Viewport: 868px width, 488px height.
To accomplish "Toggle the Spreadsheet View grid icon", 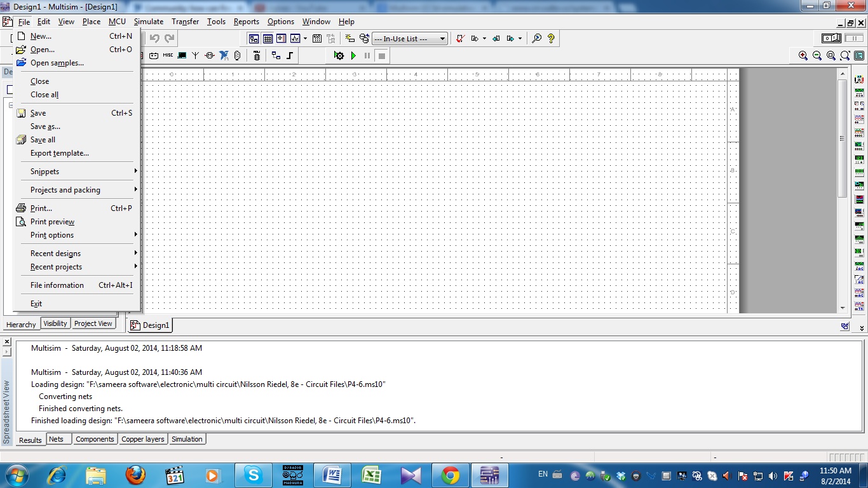I will tap(268, 38).
